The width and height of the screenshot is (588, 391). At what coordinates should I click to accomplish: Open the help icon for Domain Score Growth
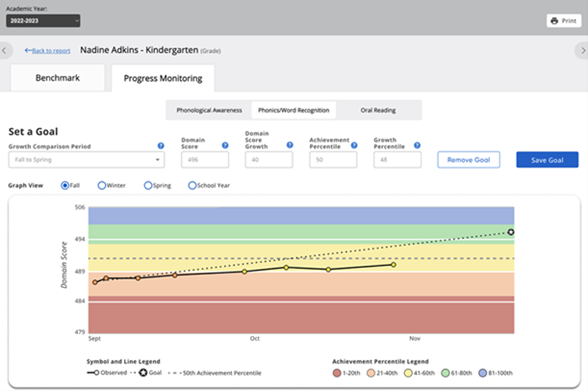pyautogui.click(x=289, y=145)
